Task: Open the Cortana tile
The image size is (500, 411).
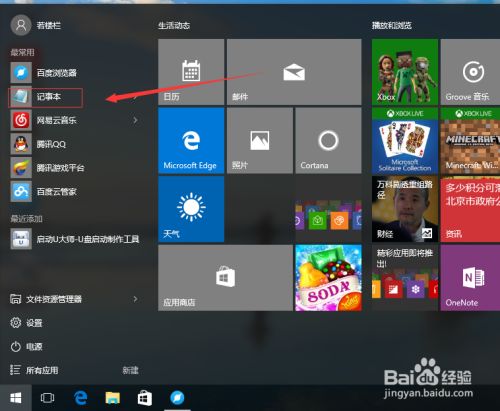Action: (328, 140)
